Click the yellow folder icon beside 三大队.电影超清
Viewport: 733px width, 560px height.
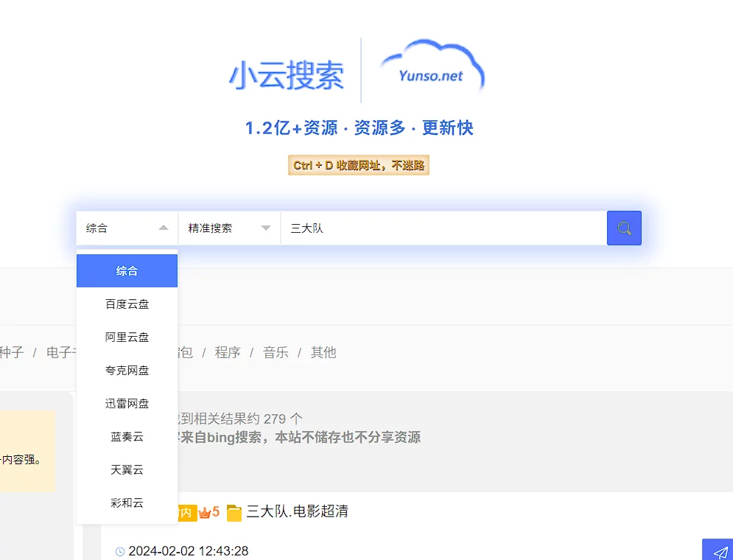pyautogui.click(x=234, y=512)
